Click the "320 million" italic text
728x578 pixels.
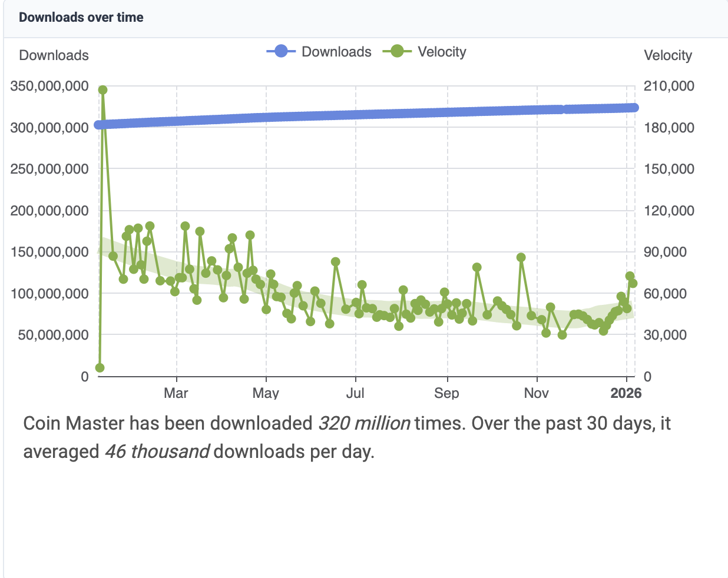point(364,424)
